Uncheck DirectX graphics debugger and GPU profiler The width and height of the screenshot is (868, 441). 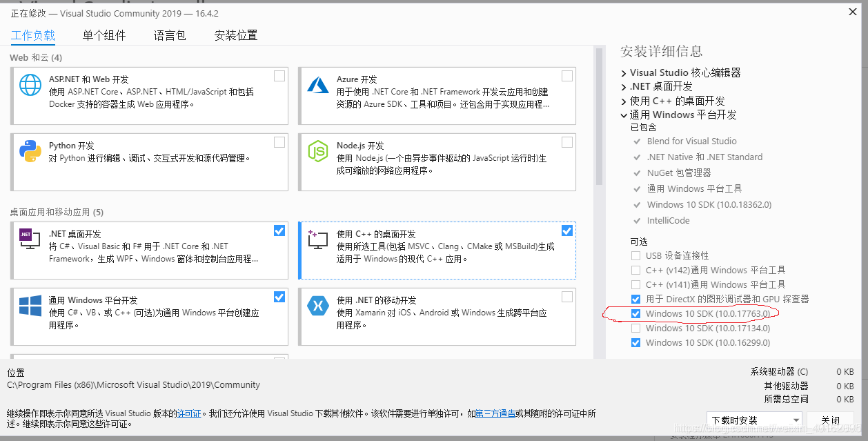[635, 299]
